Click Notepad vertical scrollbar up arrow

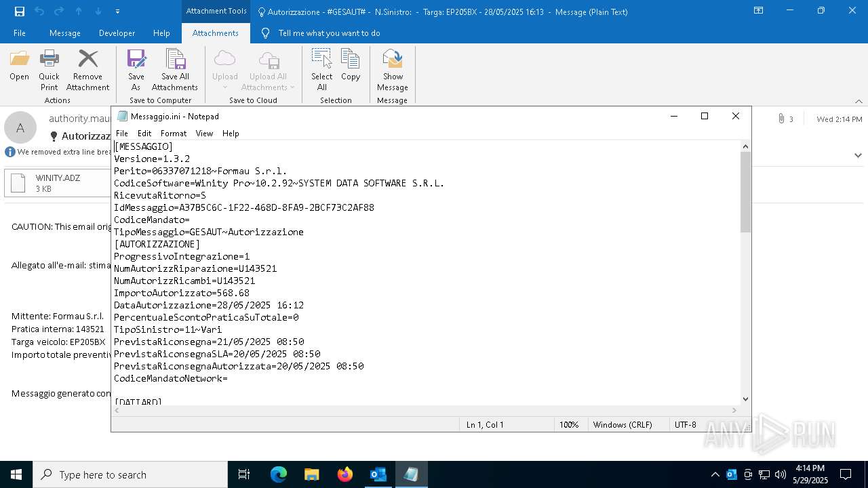pyautogui.click(x=746, y=146)
